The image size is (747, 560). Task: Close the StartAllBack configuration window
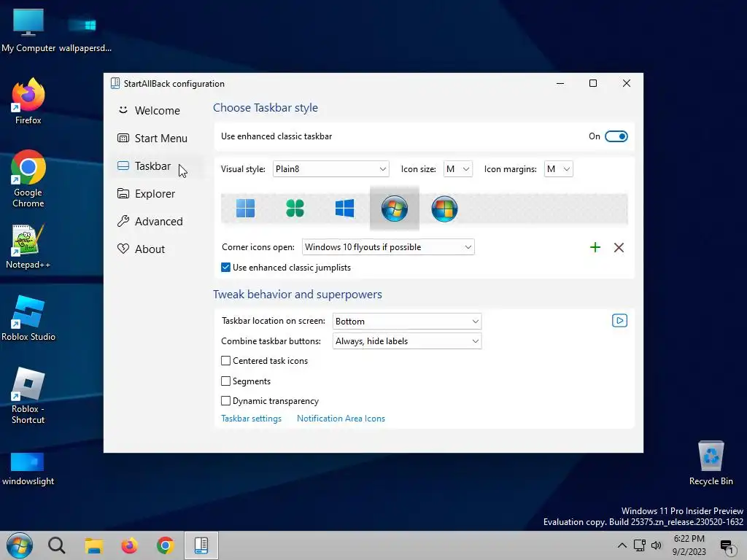click(627, 83)
